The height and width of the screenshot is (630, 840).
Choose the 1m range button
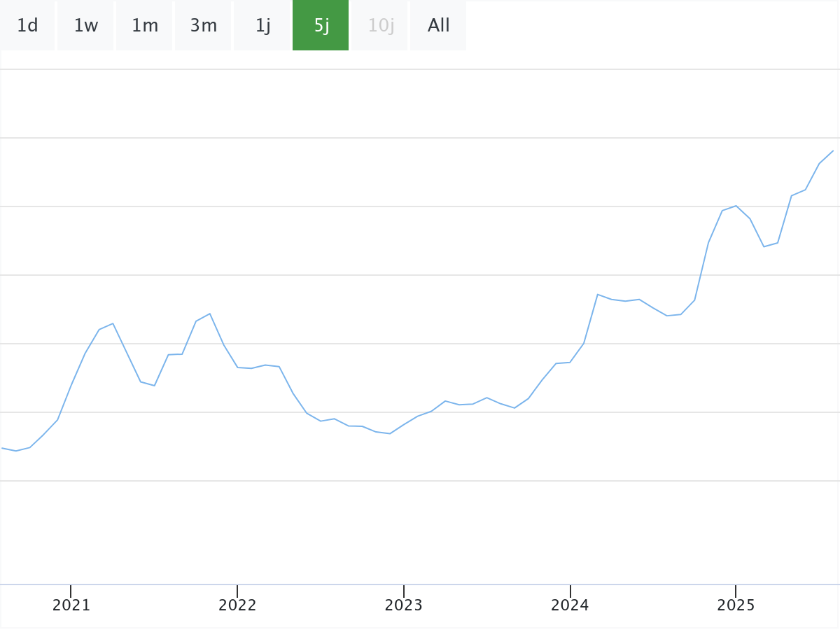point(145,26)
